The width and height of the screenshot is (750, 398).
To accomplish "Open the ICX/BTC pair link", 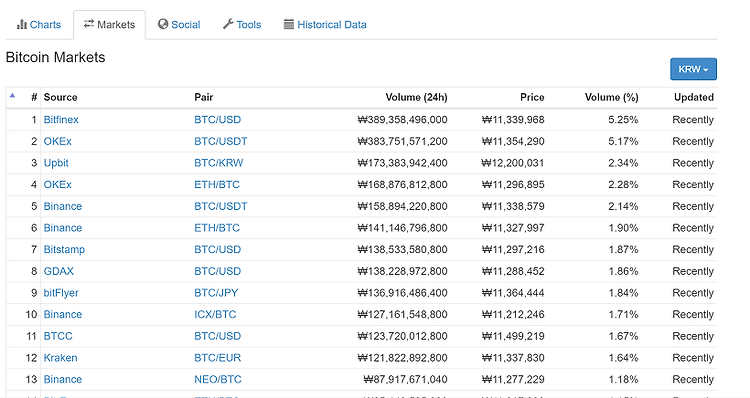I will [x=215, y=314].
